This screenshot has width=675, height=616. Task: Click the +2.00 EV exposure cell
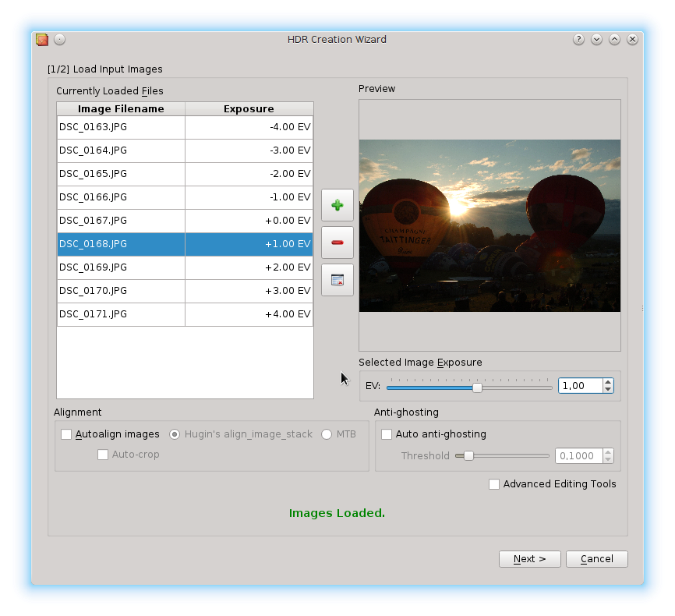249,267
